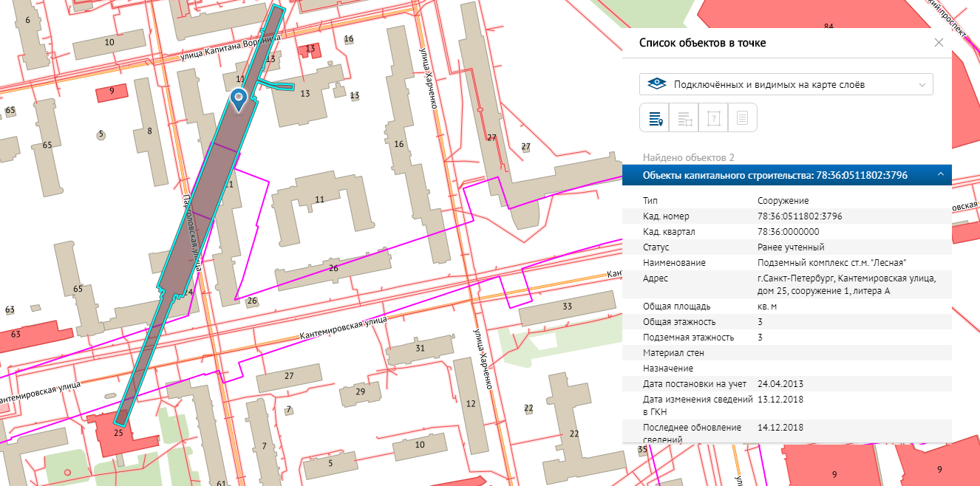The width and height of the screenshot is (980, 486).
Task: Select building 8 on the map
Action: click(x=150, y=131)
